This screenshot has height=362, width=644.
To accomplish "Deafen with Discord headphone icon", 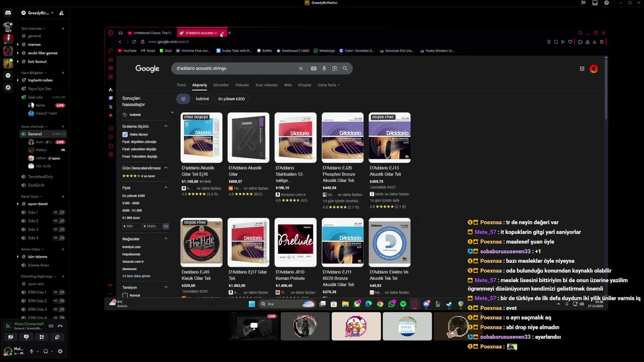I will tap(46, 351).
